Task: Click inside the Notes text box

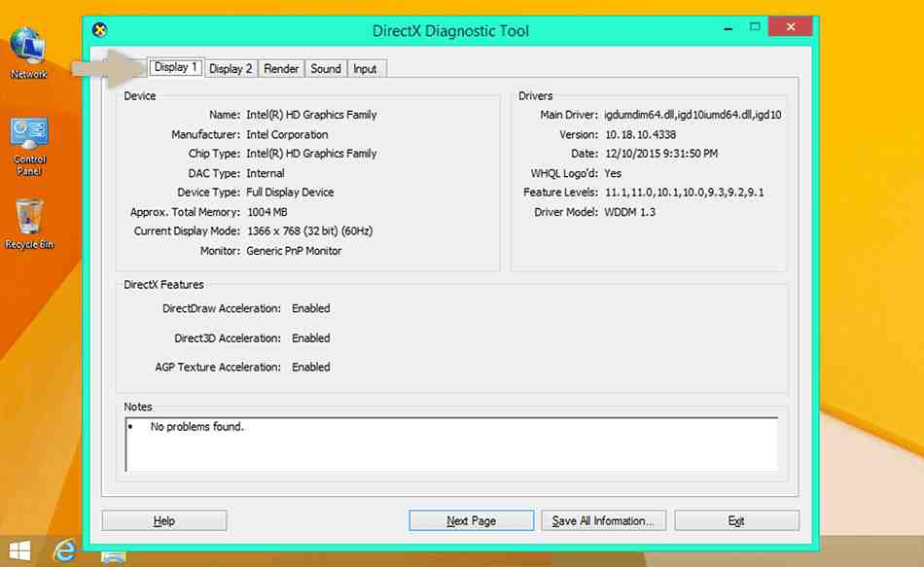Action: point(452,443)
